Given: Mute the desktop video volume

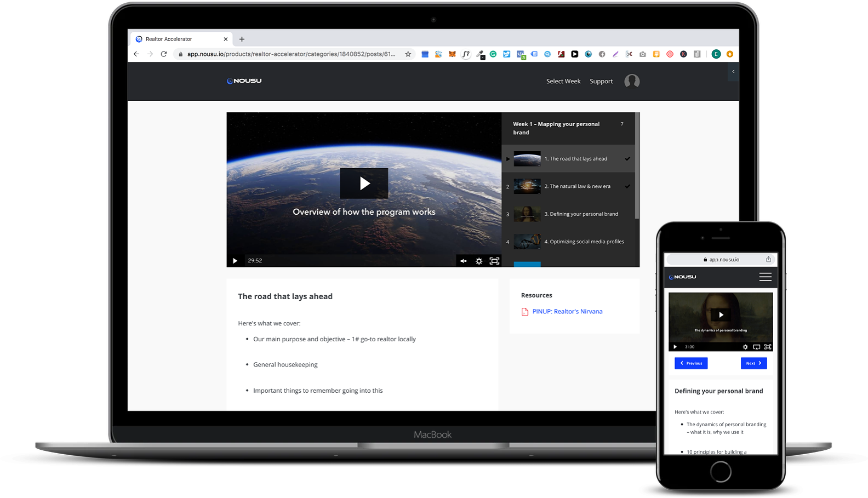Looking at the screenshot, I should click(464, 261).
